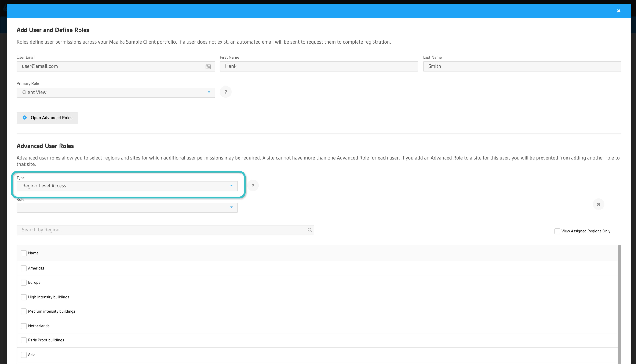Image resolution: width=636 pixels, height=364 pixels.
Task: Enable View Assigned Regions Only
Action: (557, 231)
